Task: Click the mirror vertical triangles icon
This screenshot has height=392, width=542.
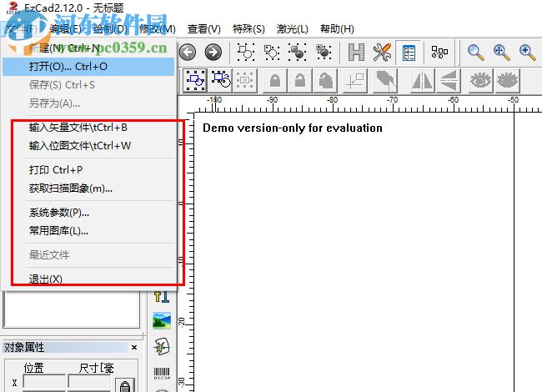Action: point(449,81)
